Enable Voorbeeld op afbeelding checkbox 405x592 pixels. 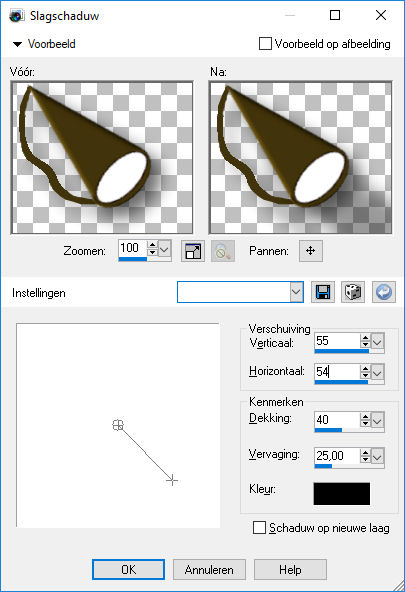coord(265,43)
